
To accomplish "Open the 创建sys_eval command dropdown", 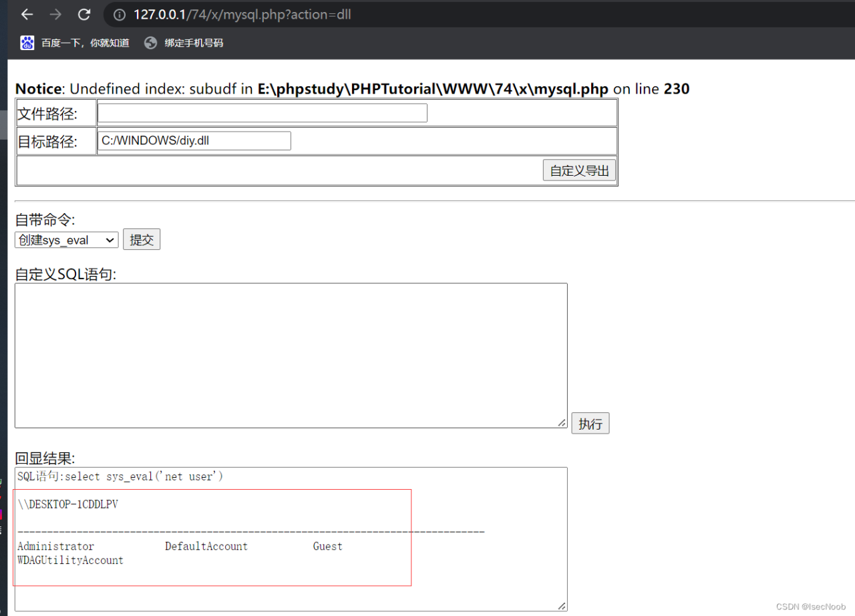I will 67,240.
